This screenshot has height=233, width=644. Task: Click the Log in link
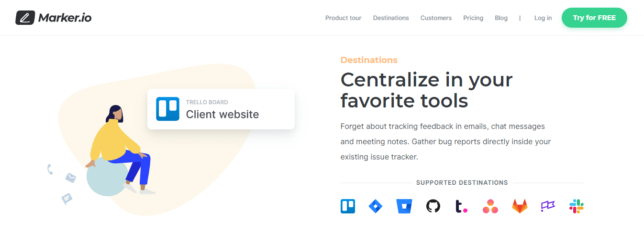(x=543, y=18)
